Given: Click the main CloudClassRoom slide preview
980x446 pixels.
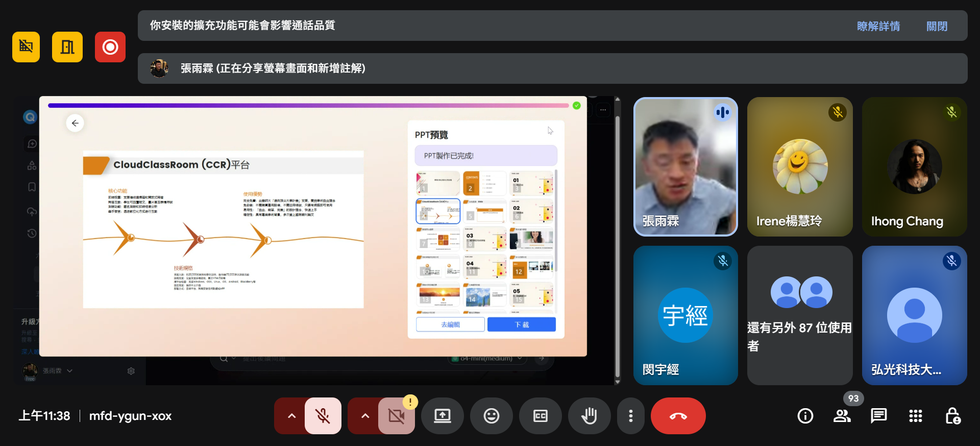Looking at the screenshot, I should 224,229.
